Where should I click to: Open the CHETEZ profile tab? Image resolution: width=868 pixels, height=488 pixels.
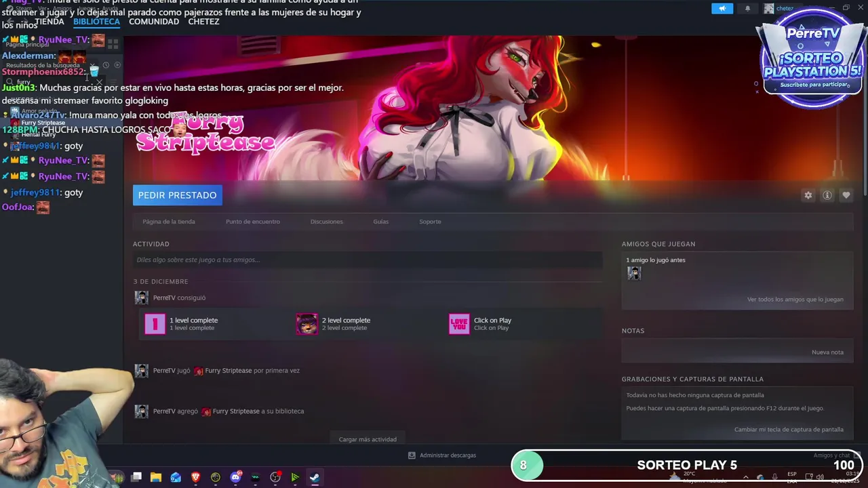tap(203, 22)
